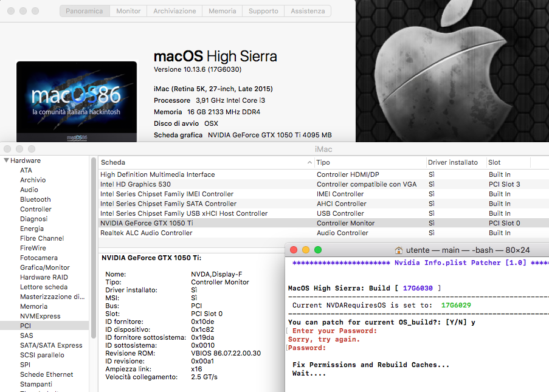549x392 pixels.
Task: Open Masterizzazione di… in the sidebar
Action: click(52, 297)
